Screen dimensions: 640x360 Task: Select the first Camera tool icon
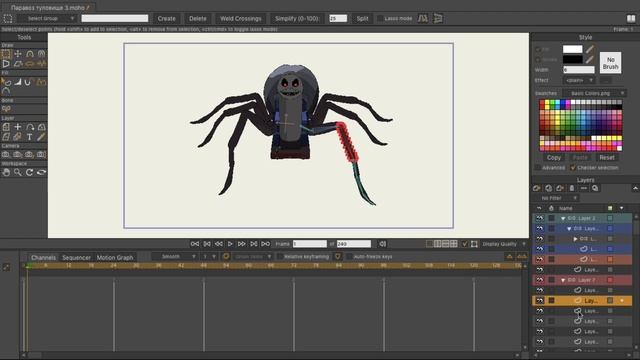point(6,155)
